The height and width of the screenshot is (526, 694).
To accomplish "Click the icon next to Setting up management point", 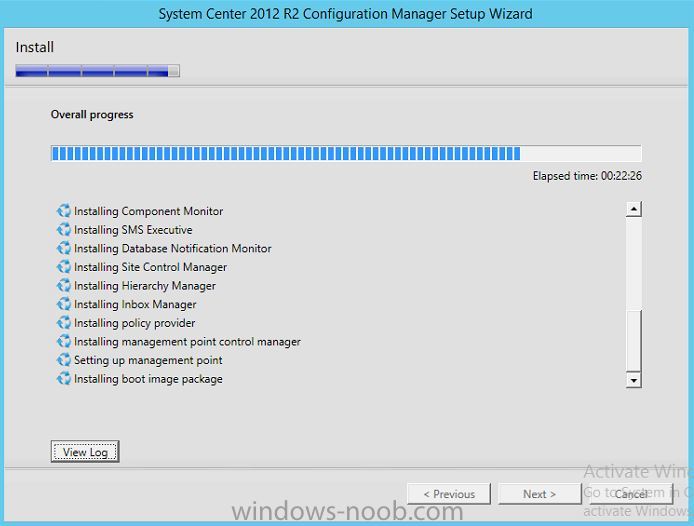I will point(64,360).
